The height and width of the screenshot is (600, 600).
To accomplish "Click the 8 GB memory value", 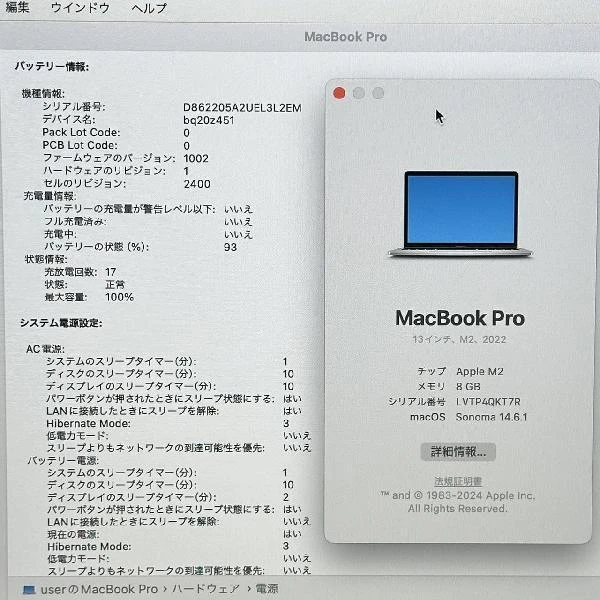I will 468,386.
